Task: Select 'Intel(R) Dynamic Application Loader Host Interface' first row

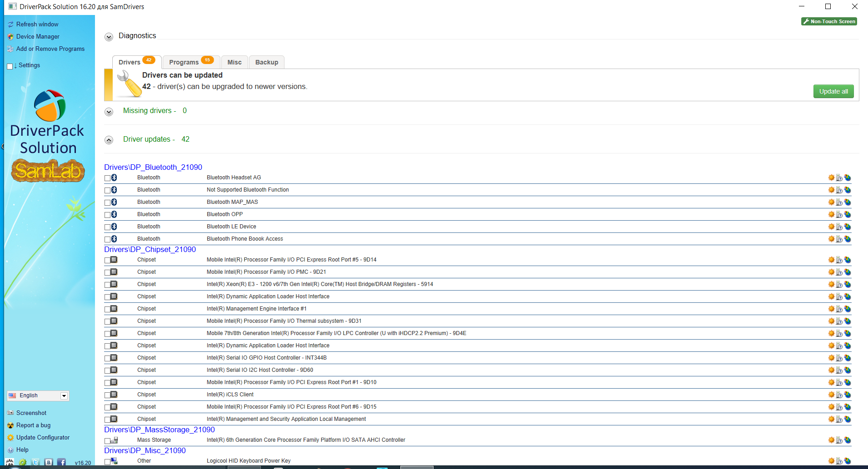Action: click(x=268, y=296)
